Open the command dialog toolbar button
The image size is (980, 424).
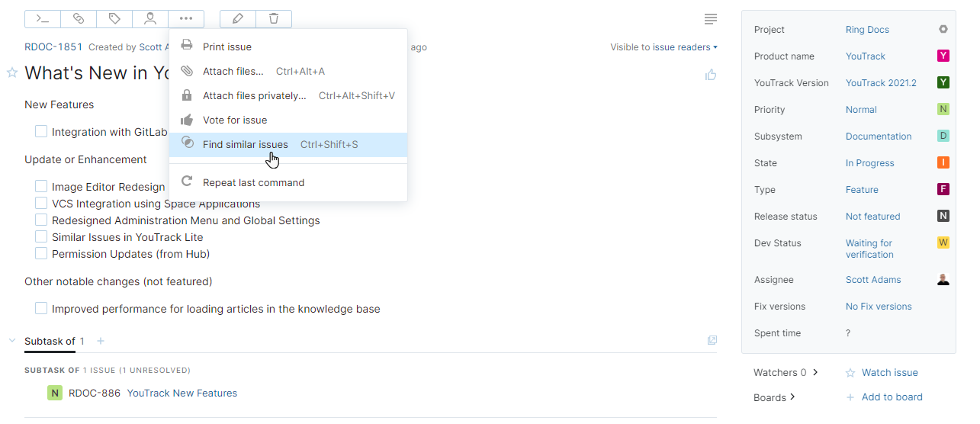coord(43,18)
